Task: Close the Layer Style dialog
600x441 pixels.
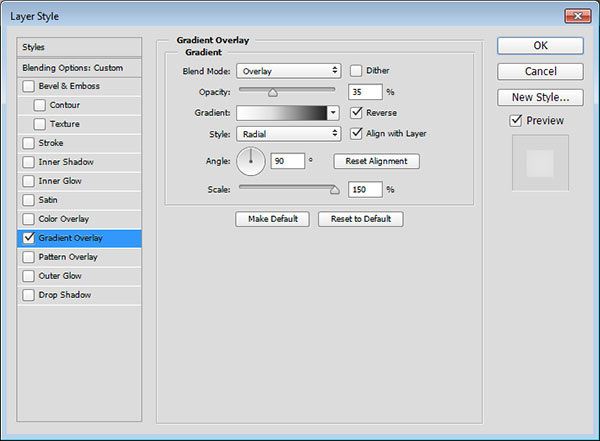Action: pyautogui.click(x=575, y=14)
